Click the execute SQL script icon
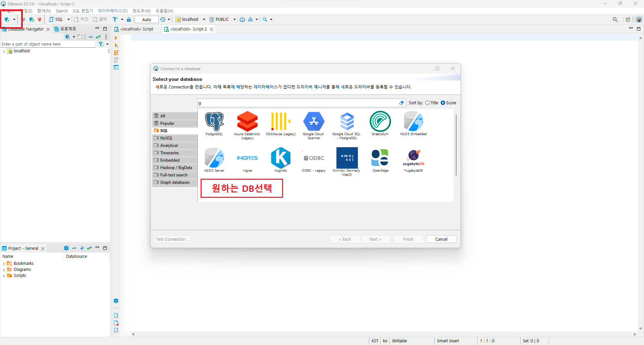The width and height of the screenshot is (644, 345). [x=116, y=53]
